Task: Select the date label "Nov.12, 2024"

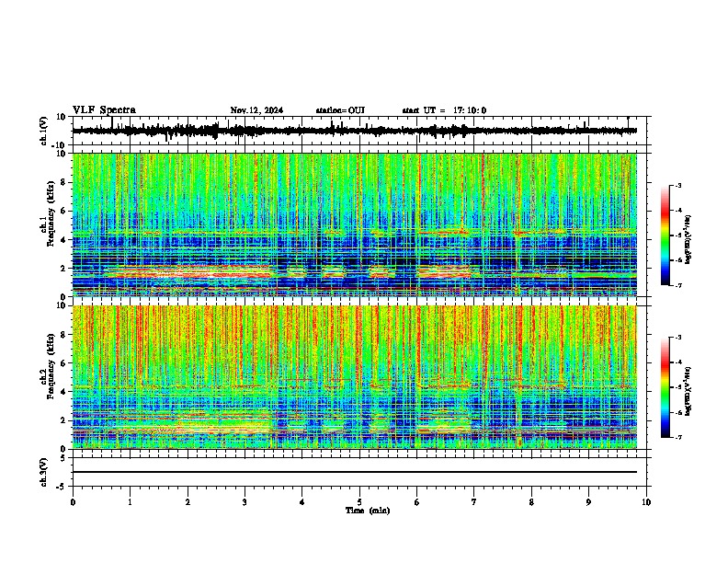Action: click(x=256, y=110)
